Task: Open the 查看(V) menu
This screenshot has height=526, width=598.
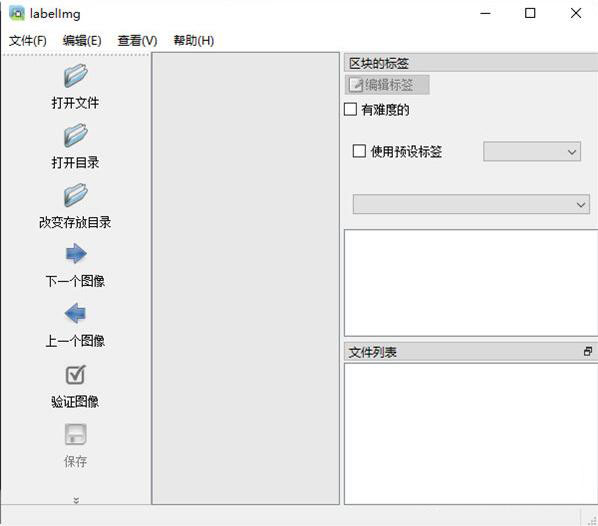Action: tap(137, 40)
